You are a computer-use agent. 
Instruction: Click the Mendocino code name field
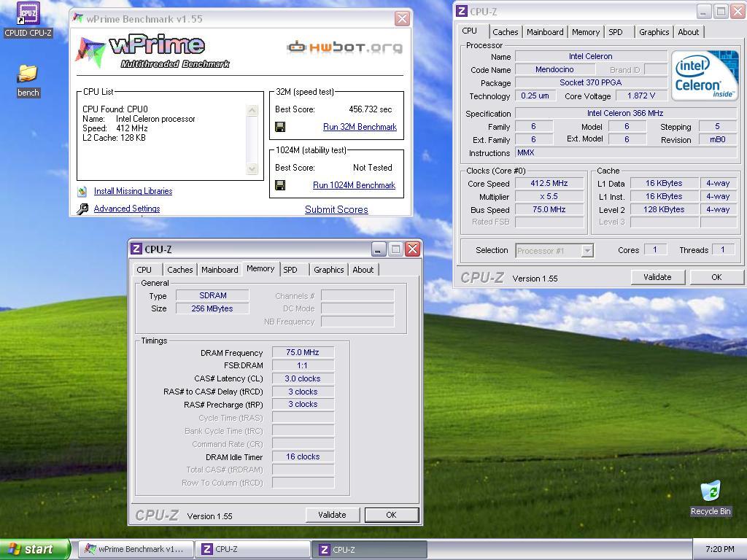click(554, 69)
